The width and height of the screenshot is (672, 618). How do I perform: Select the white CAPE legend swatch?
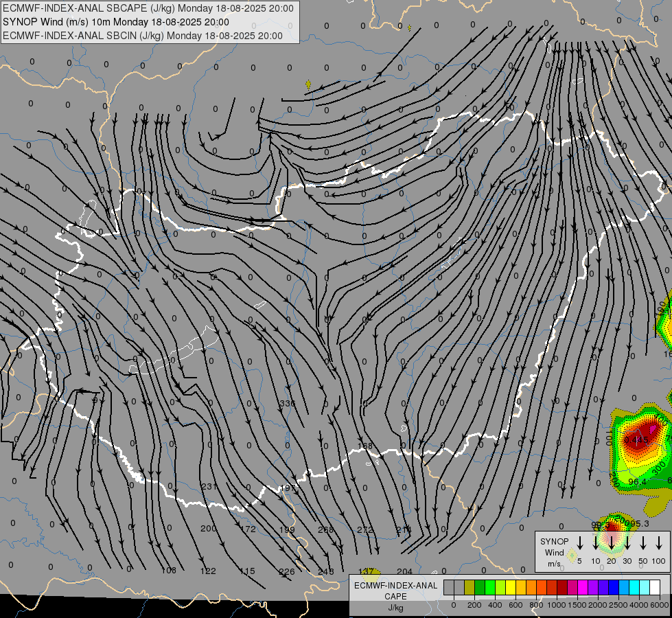(x=655, y=588)
